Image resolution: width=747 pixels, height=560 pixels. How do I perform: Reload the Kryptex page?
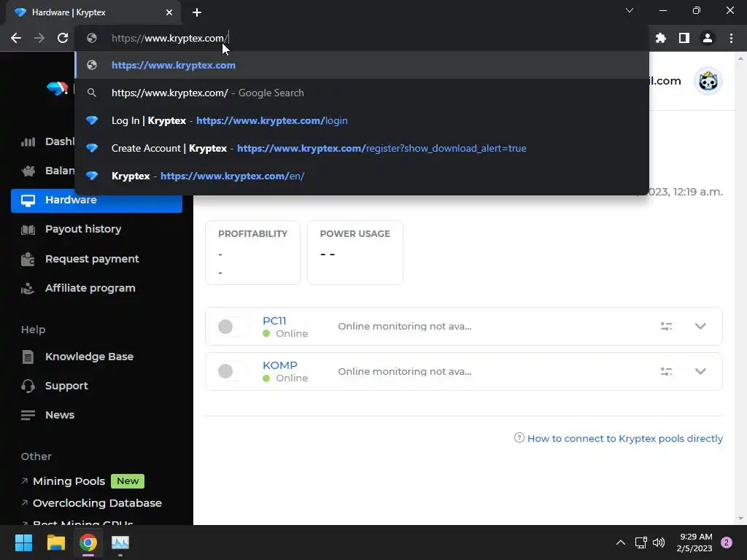tap(63, 38)
